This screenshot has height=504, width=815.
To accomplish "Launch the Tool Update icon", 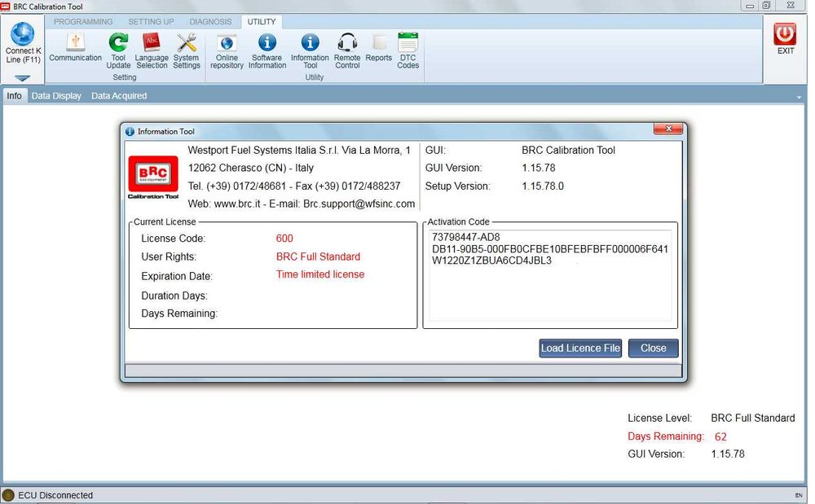I will point(118,42).
